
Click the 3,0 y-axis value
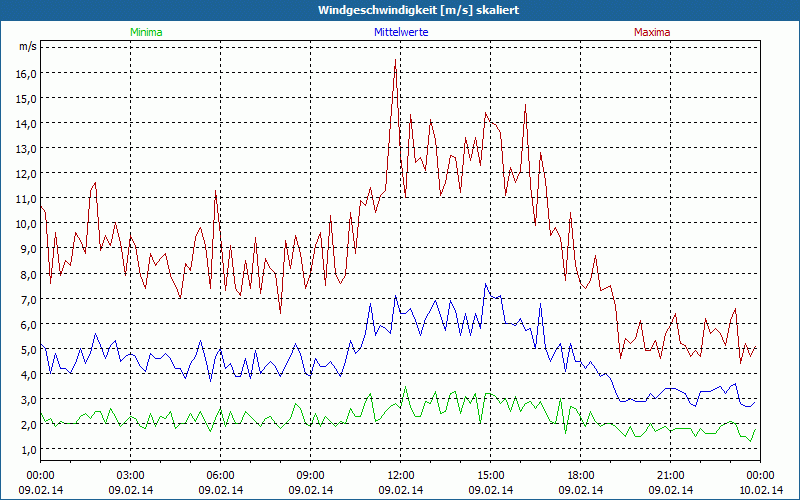[x=29, y=399]
